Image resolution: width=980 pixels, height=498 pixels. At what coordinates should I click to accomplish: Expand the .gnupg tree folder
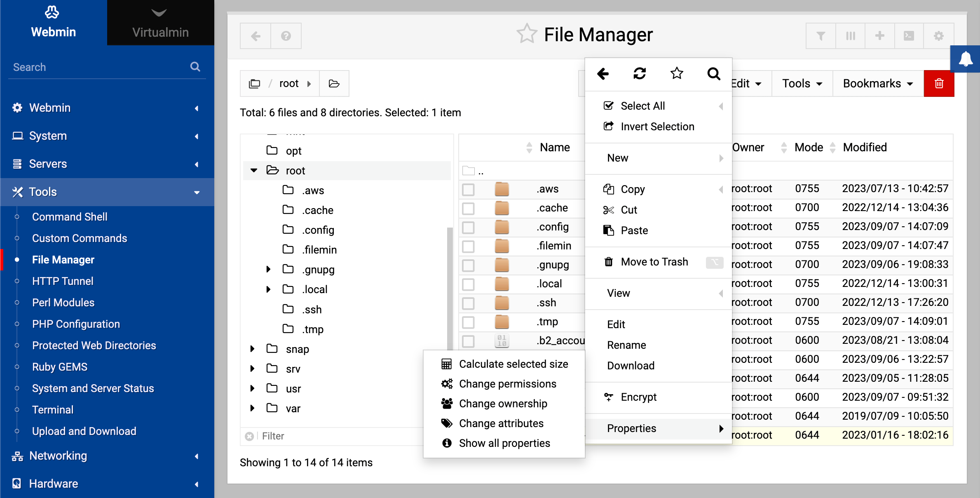coord(268,270)
